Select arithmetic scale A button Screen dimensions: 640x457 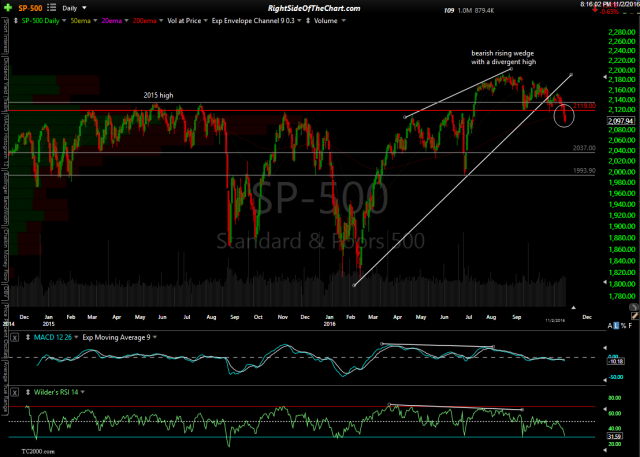[x=610, y=326]
